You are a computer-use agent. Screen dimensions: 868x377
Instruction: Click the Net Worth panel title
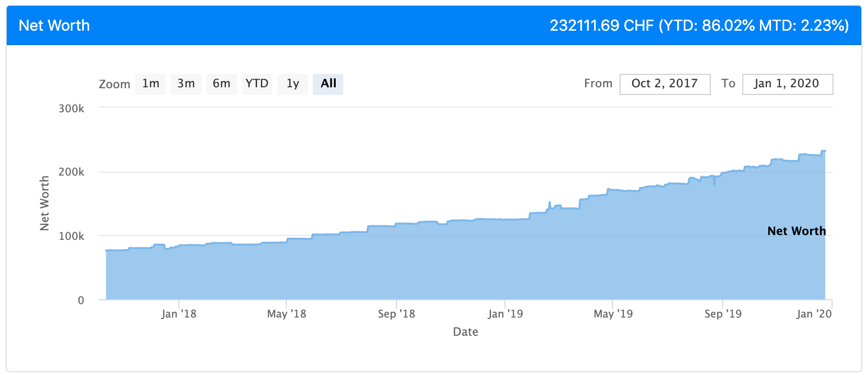tap(54, 25)
